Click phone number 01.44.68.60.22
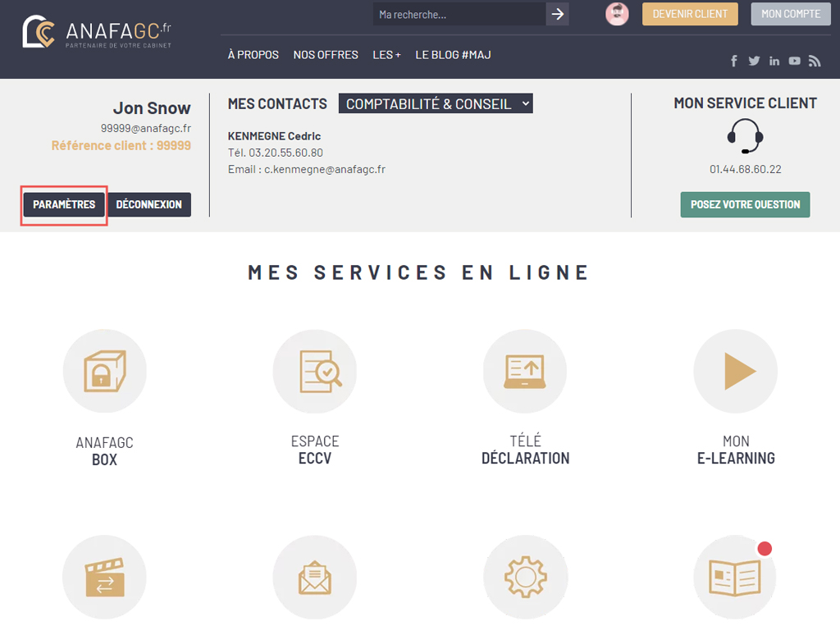Screen dimensions: 840x626 745,169
